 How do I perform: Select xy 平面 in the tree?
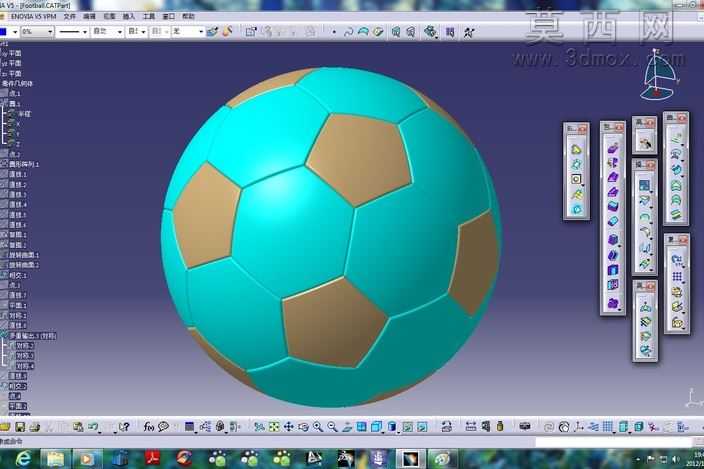pos(12,53)
